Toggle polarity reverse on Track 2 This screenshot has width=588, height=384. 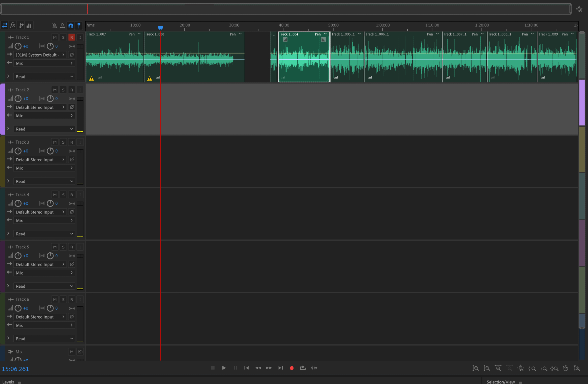(71, 107)
